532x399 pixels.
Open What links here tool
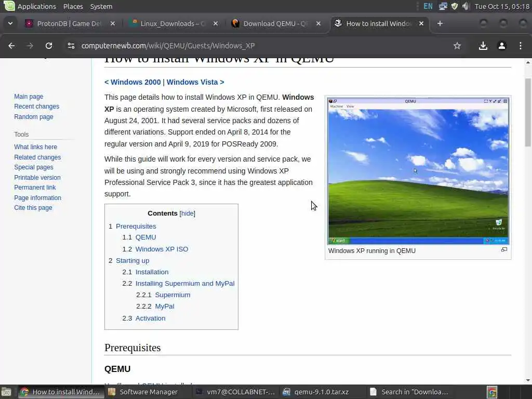pos(36,147)
